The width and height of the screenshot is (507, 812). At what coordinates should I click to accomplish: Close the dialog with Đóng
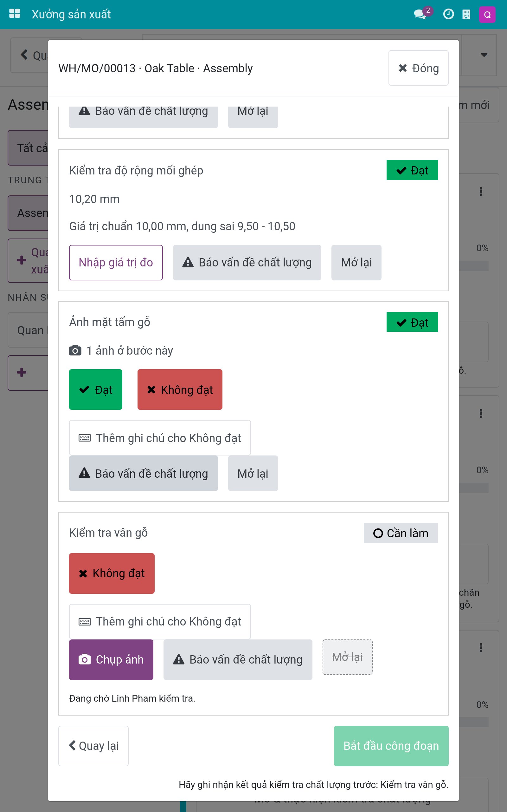point(418,68)
